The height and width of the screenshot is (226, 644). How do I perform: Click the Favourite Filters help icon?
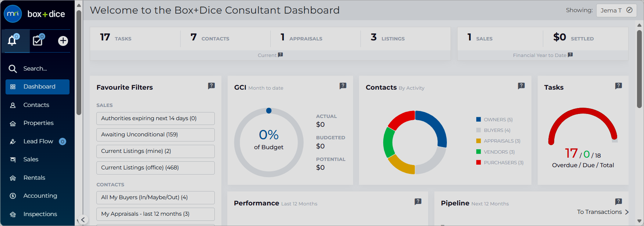211,86
